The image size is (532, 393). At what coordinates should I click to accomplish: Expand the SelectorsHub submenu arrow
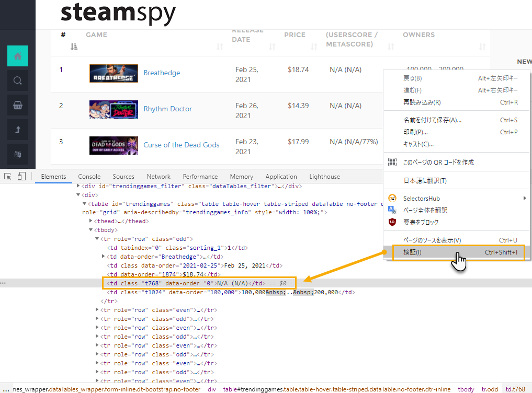pos(525,198)
